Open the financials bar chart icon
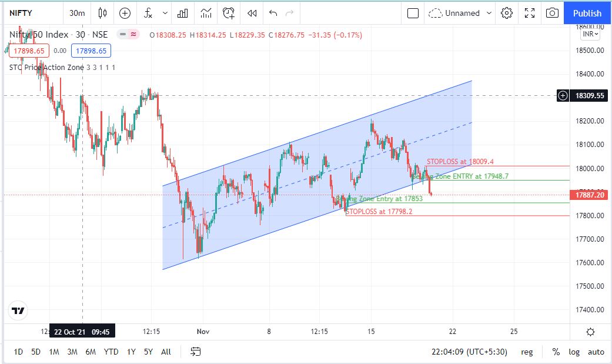 (183, 13)
